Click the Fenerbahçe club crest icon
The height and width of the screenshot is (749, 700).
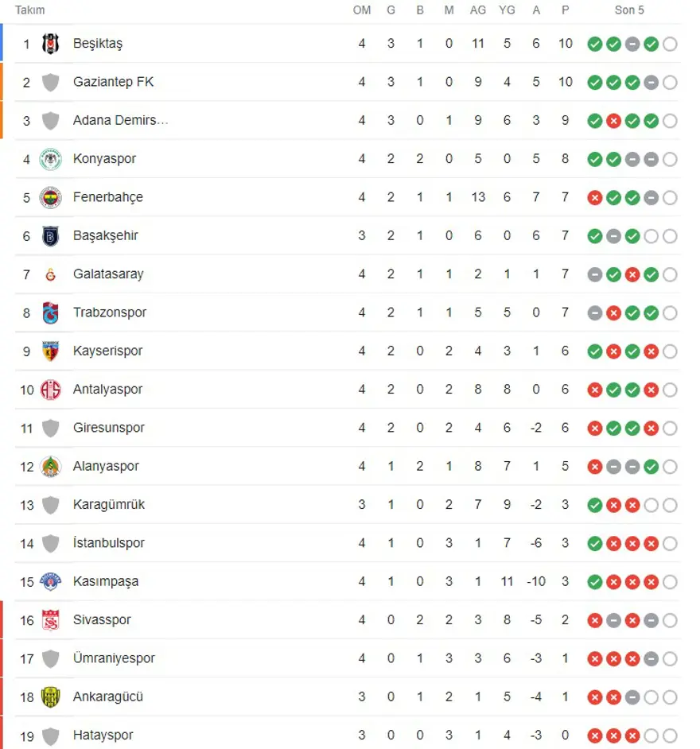[51, 197]
